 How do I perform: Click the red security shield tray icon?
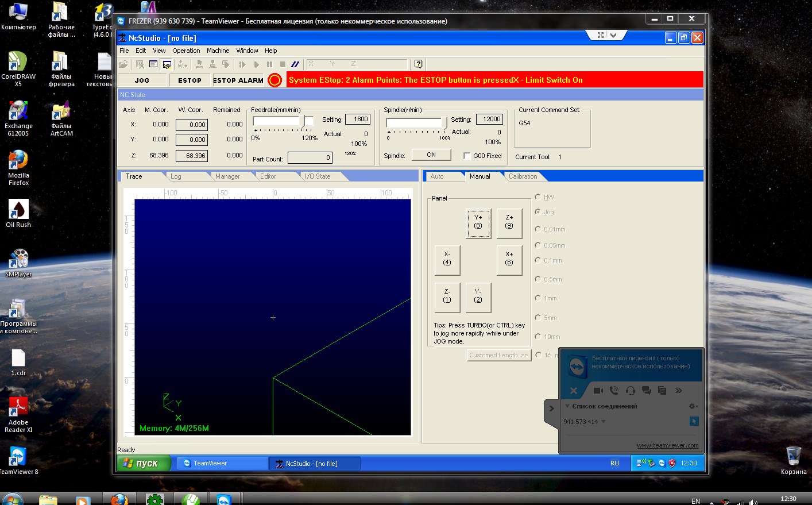[671, 463]
